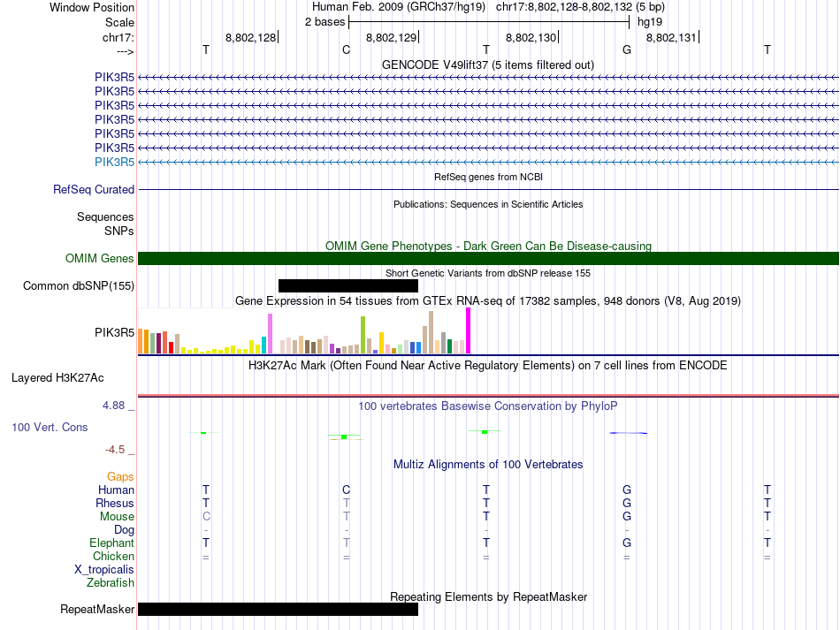
Task: Click the G base in ruler sequence row
Action: (x=627, y=49)
